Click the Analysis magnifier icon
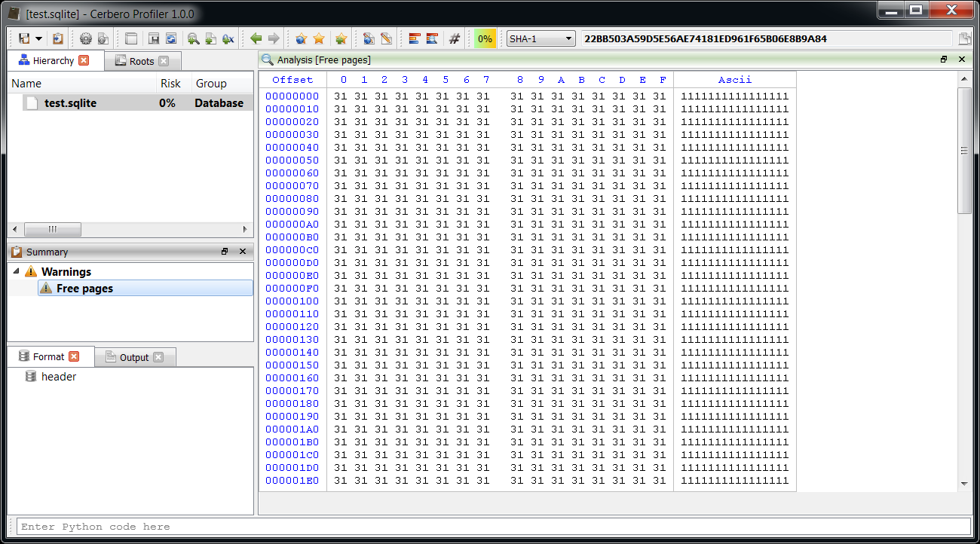The width and height of the screenshot is (980, 544). click(x=268, y=60)
